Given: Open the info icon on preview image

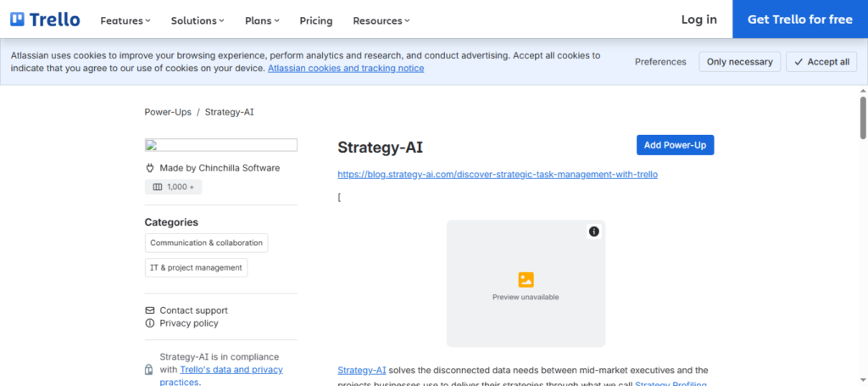Looking at the screenshot, I should coord(594,232).
